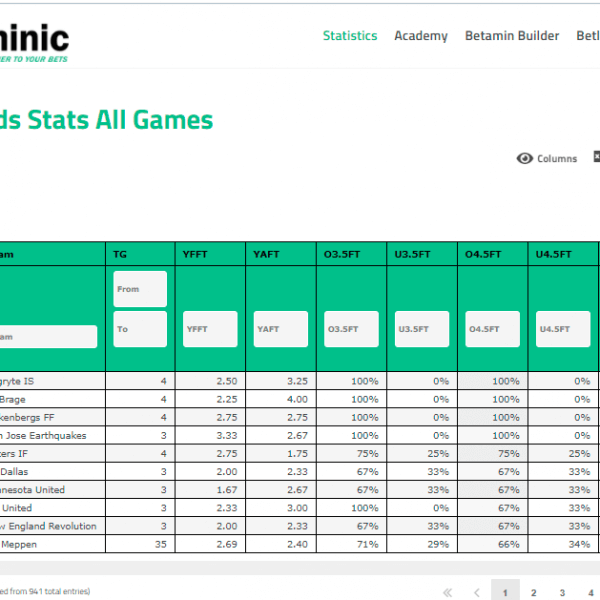Sort by the O3.5FT column header

click(351, 254)
